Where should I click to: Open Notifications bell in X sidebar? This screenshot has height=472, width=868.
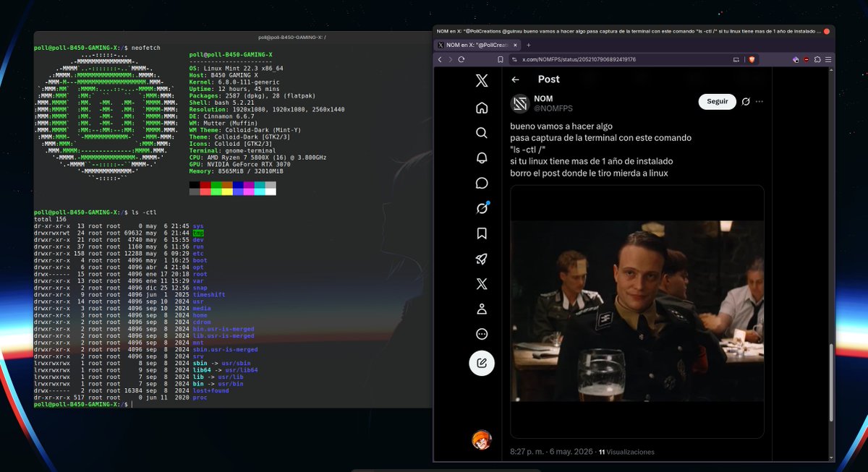(482, 158)
